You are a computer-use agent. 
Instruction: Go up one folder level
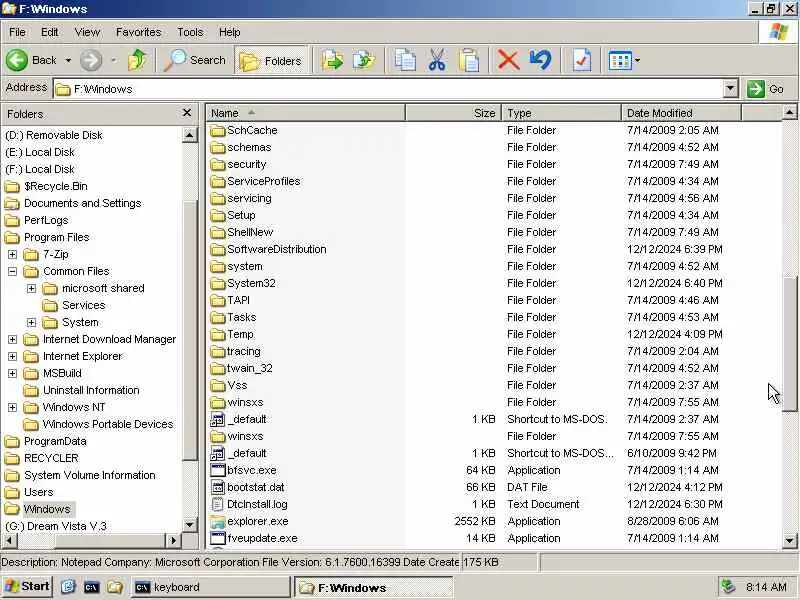point(137,60)
